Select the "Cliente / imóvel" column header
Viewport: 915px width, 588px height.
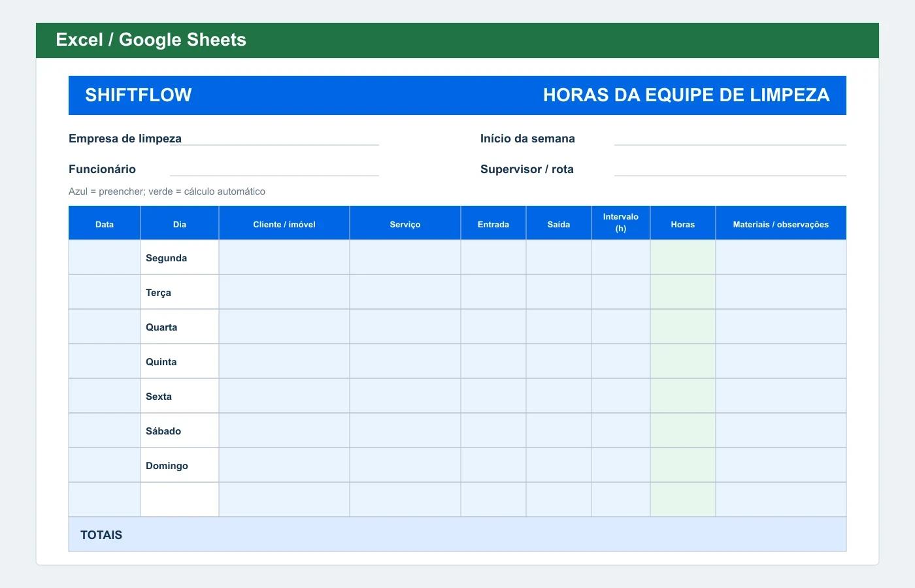(284, 223)
